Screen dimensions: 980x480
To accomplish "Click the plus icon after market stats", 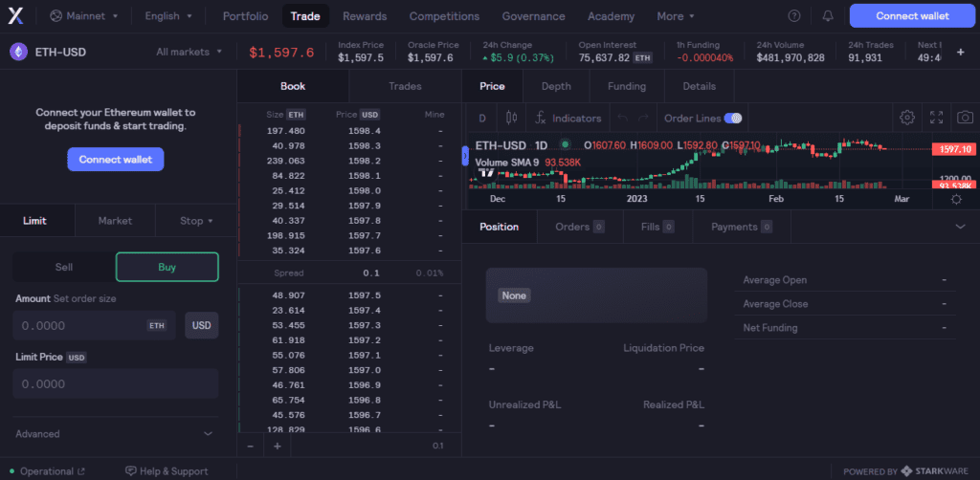I will click(x=961, y=52).
